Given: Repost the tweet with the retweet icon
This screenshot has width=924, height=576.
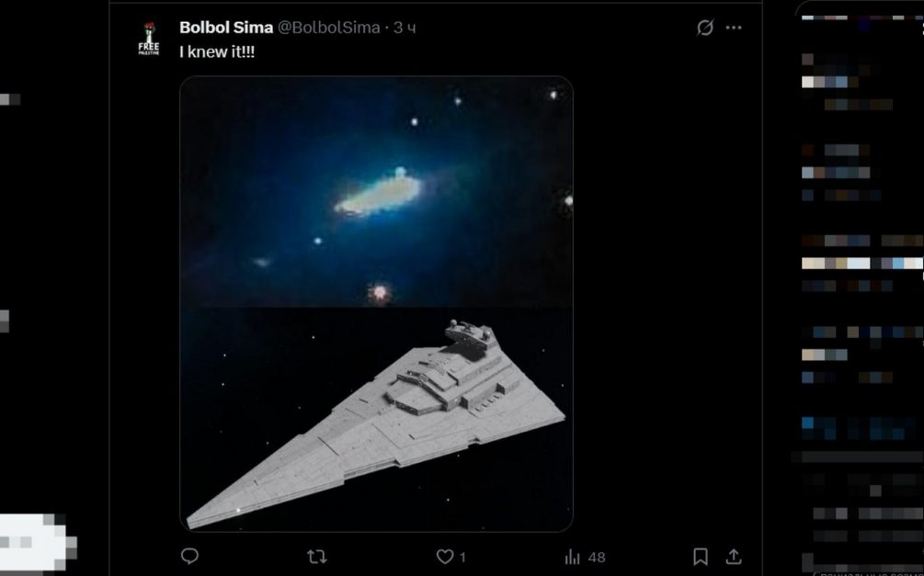Looking at the screenshot, I should tap(316, 556).
